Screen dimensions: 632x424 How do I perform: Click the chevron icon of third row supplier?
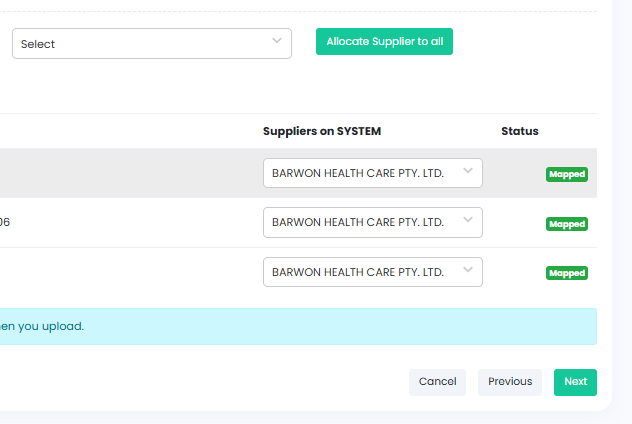click(468, 271)
